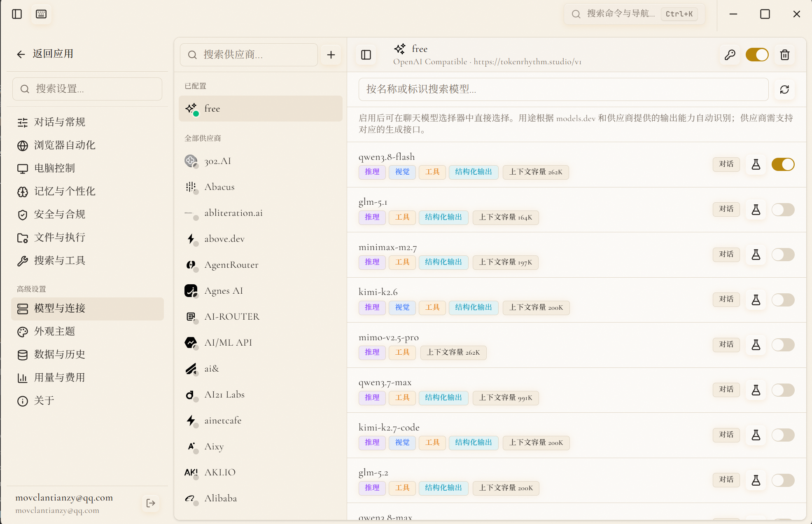Enable the mimo-v2.5-pro model switch

click(783, 345)
